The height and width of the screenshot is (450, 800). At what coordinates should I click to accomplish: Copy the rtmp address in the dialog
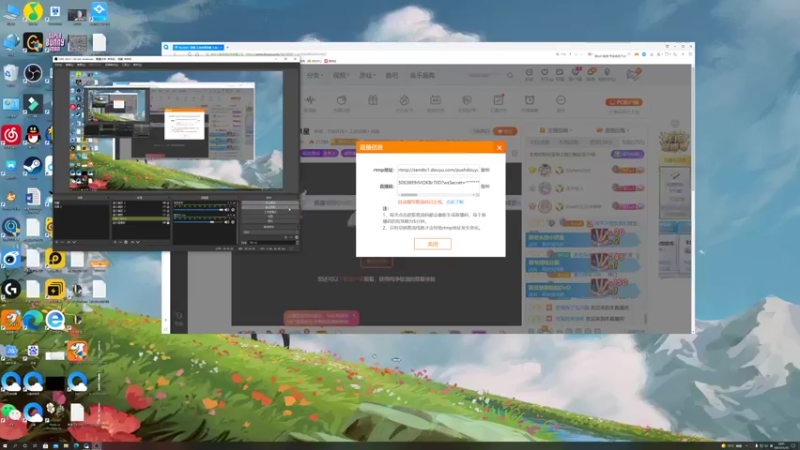click(x=485, y=170)
